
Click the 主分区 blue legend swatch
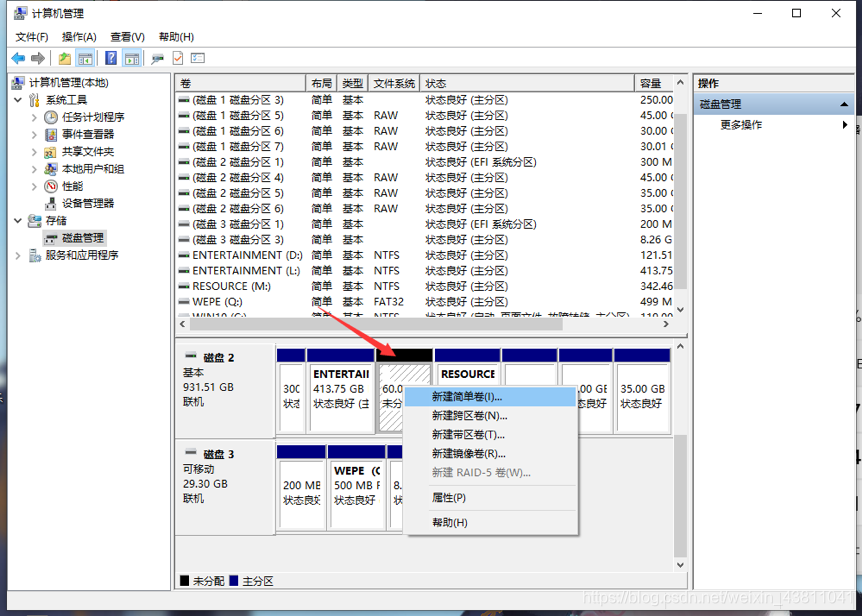point(234,581)
